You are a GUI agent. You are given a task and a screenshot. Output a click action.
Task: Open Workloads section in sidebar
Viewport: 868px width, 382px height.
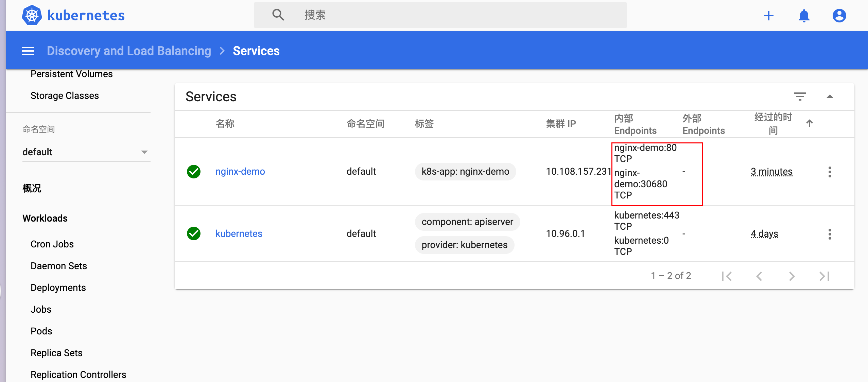[45, 218]
